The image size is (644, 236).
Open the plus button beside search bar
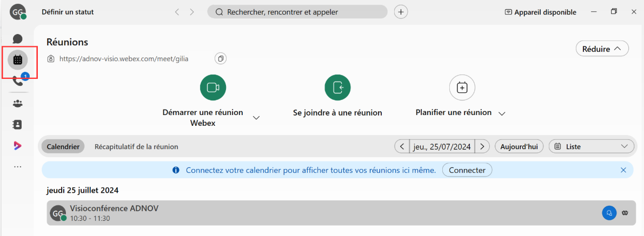pyautogui.click(x=401, y=12)
